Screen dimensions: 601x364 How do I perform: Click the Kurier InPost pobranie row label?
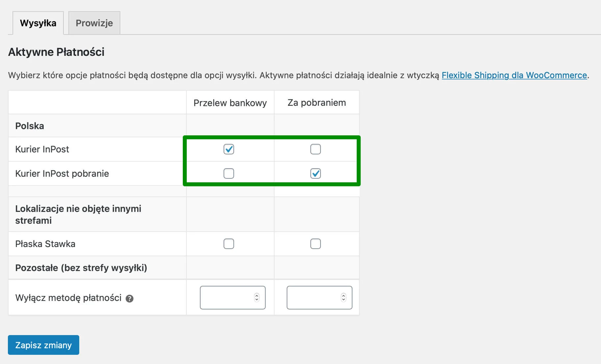pyautogui.click(x=62, y=173)
